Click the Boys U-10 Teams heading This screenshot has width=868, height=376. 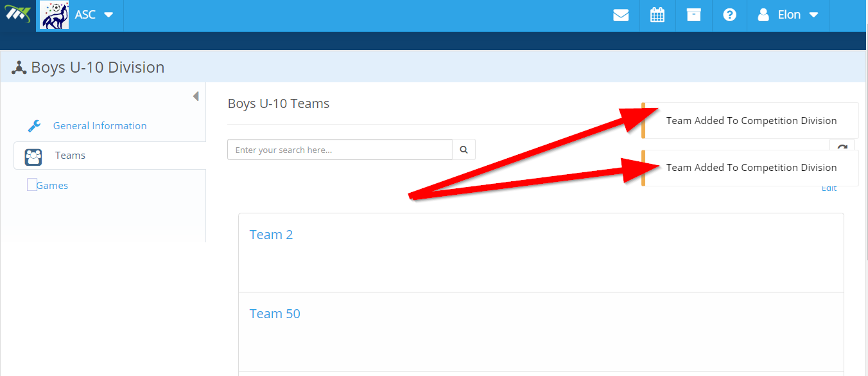(x=279, y=103)
